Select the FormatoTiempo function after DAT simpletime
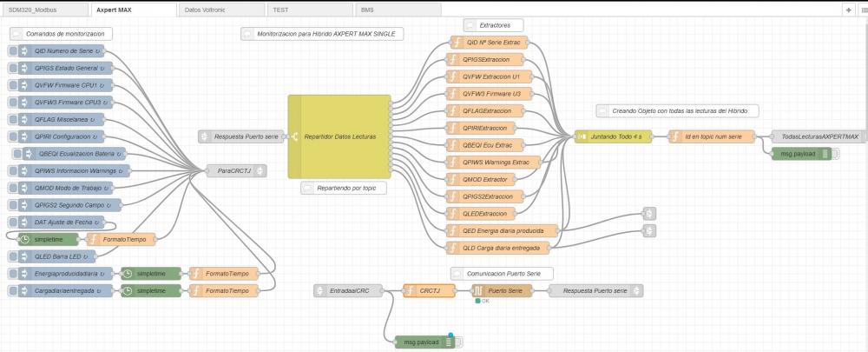 (x=121, y=240)
